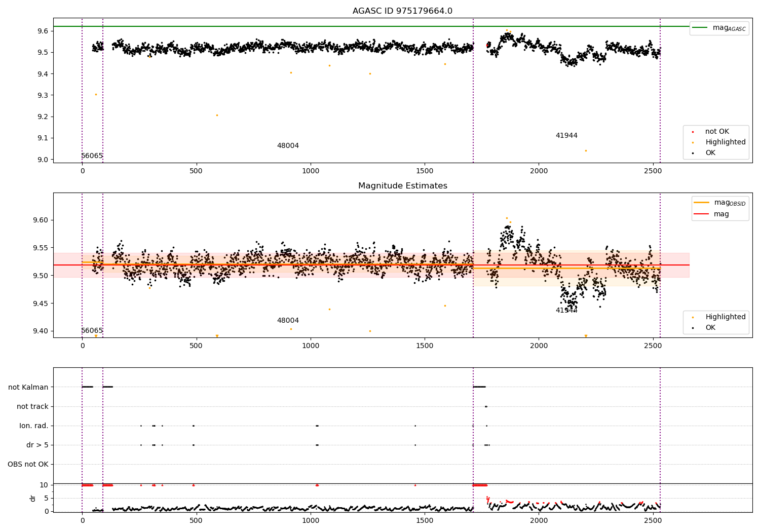This screenshot has height=532, width=760.
Task: Click the '1000' x tick of bottom panel
Action: coord(311,520)
